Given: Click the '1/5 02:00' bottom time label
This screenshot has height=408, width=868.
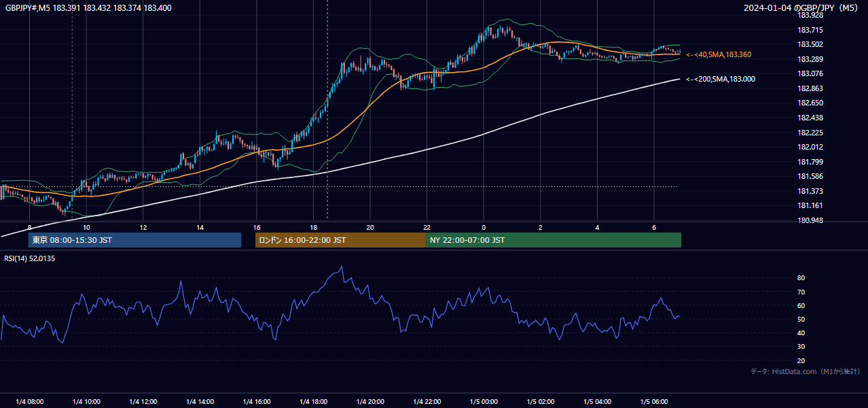Looking at the screenshot, I should (540, 401).
